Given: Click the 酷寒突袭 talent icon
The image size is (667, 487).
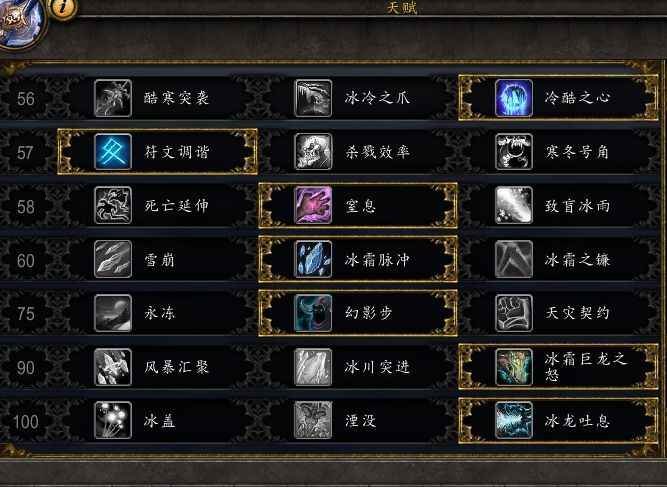Looking at the screenshot, I should pos(113,98).
